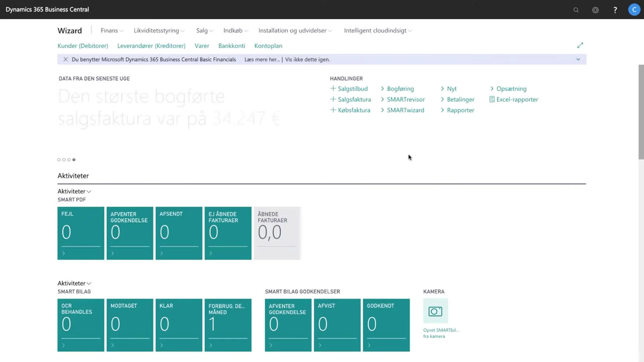
Task: Select the third headline carousel dot
Action: pyautogui.click(x=69, y=160)
